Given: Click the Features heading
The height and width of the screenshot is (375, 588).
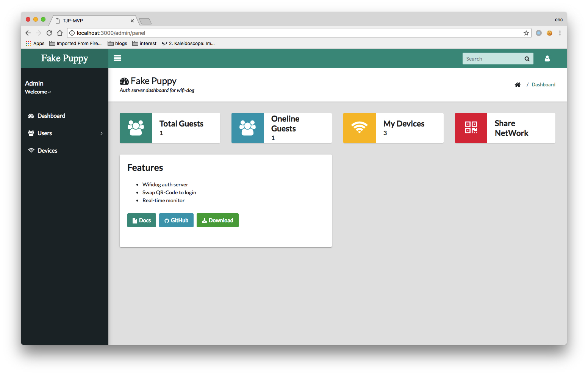Looking at the screenshot, I should point(145,167).
